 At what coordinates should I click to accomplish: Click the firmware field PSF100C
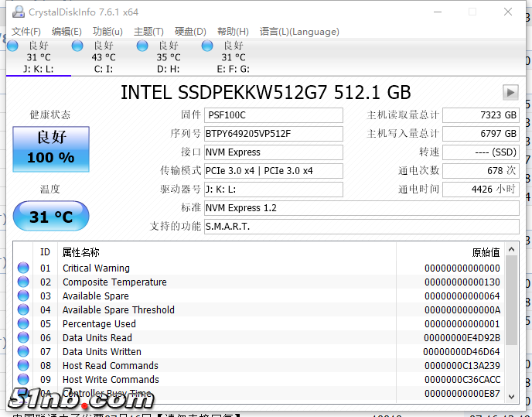click(x=273, y=115)
